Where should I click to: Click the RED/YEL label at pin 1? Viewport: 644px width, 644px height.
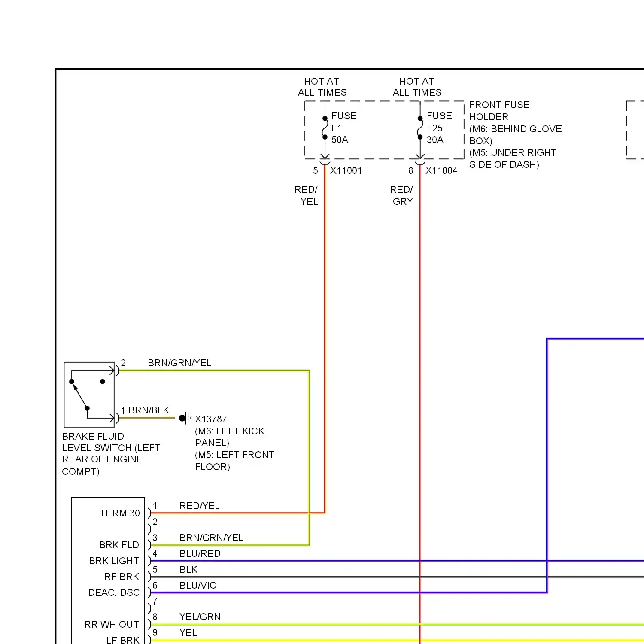coord(199,506)
